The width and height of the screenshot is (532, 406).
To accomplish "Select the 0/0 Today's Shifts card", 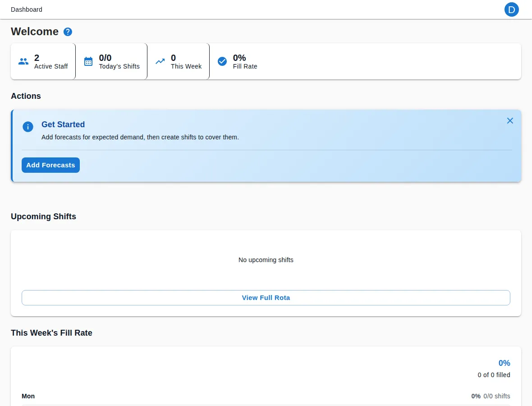I will (x=111, y=61).
